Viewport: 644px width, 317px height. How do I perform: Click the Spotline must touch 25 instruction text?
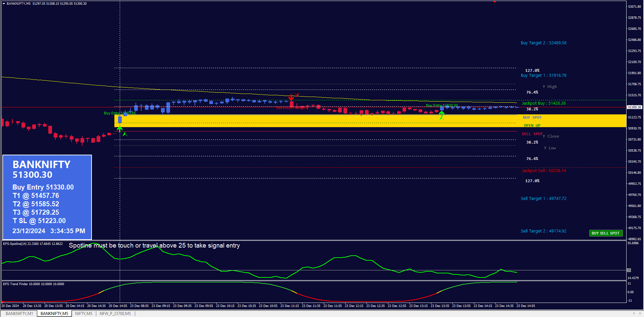[154, 246]
